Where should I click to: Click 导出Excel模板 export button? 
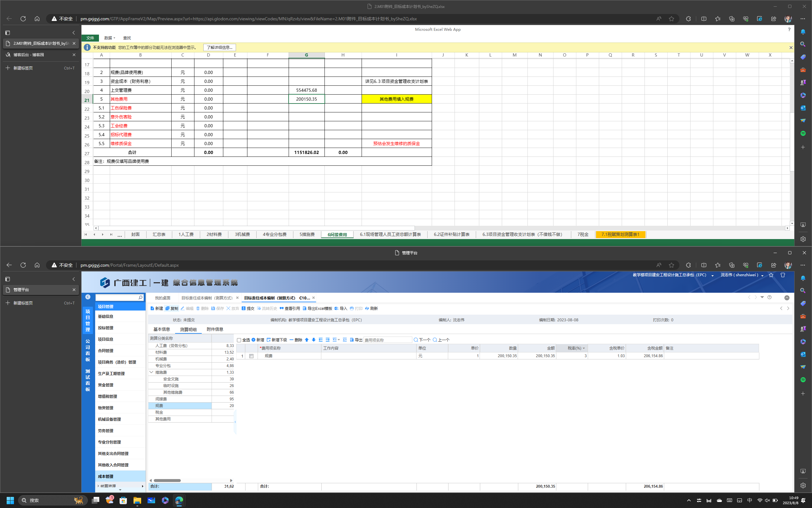click(x=317, y=308)
